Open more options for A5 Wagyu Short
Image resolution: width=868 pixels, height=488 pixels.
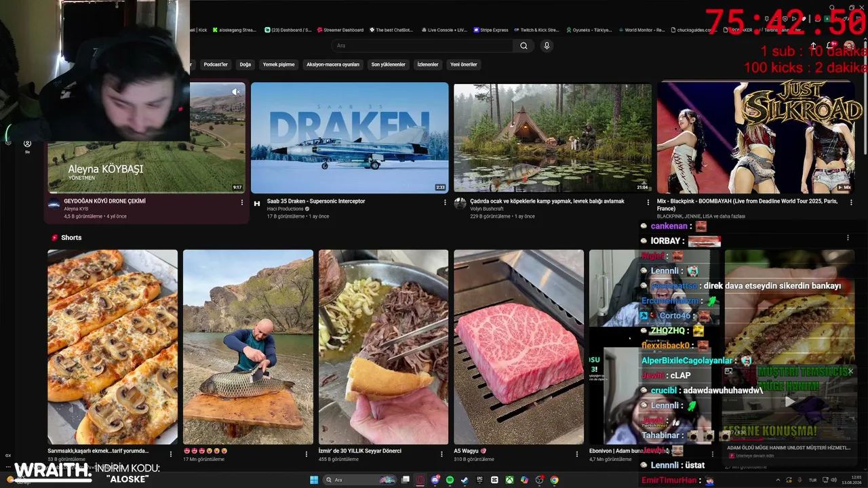[577, 453]
